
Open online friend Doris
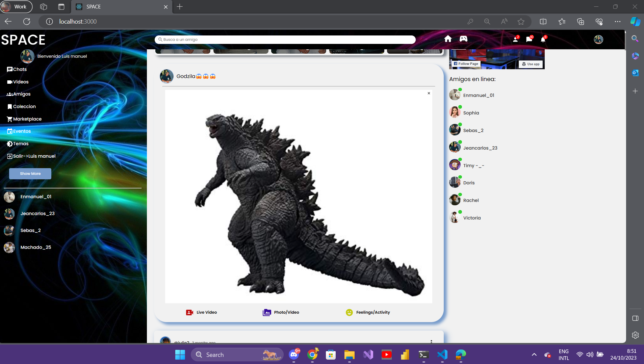pyautogui.click(x=462, y=183)
